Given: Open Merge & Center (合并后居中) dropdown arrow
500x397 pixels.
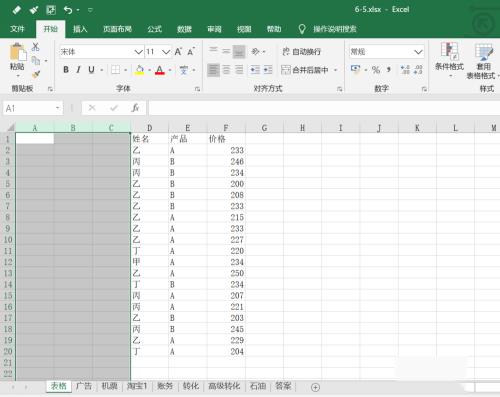Looking at the screenshot, I should 336,70.
